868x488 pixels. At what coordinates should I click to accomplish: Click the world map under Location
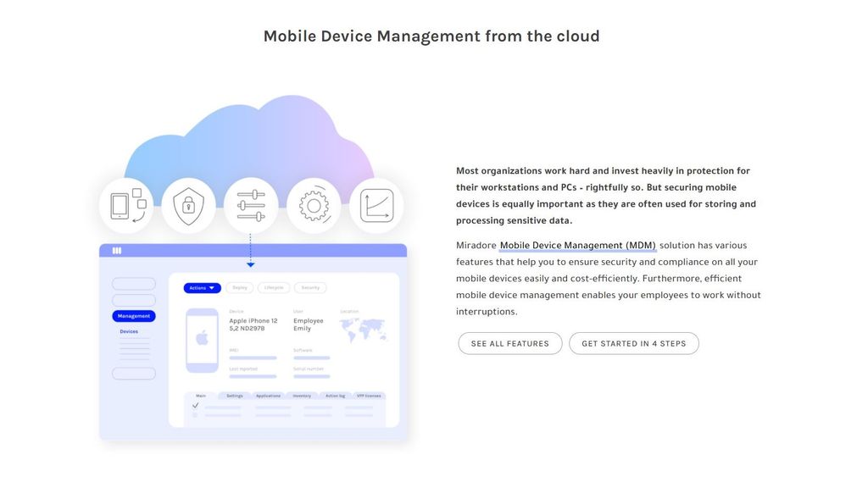pyautogui.click(x=363, y=327)
